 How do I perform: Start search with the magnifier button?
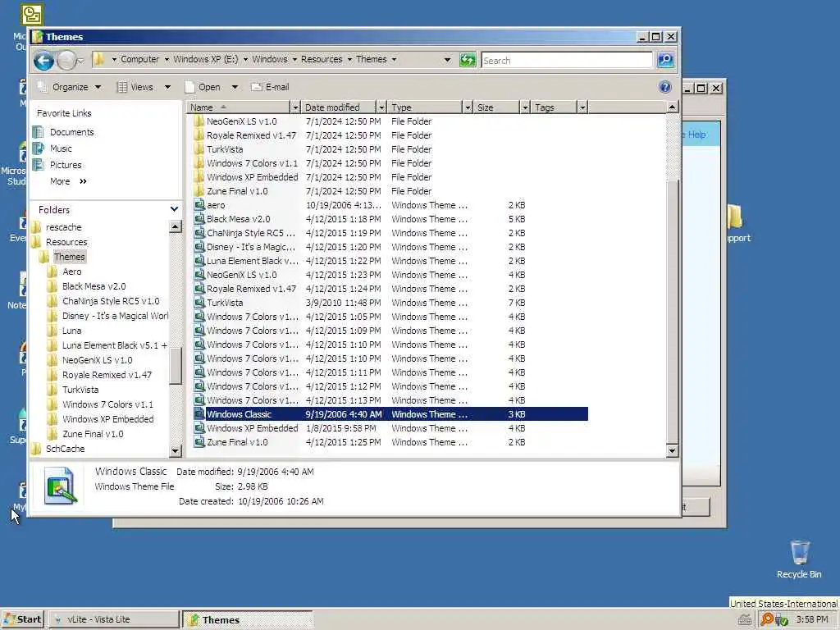click(x=664, y=60)
